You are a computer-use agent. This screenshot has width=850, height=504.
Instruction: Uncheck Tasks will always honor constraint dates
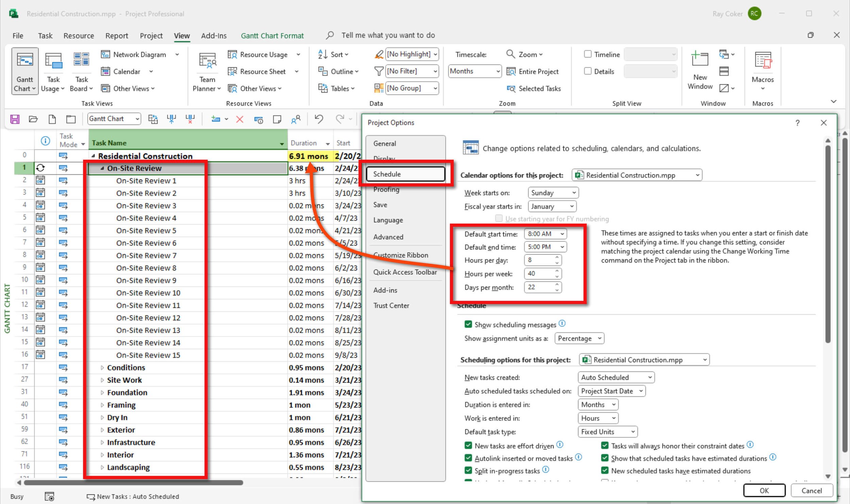tap(605, 446)
